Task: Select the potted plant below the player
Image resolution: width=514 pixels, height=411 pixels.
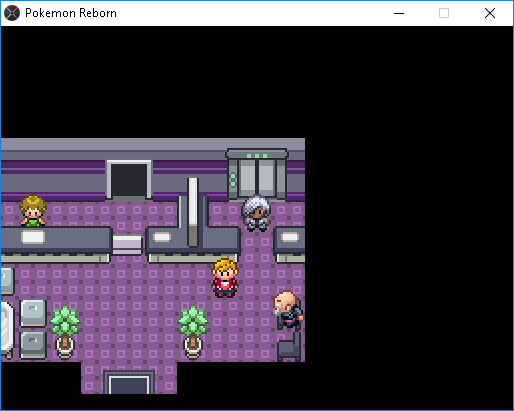Action: pyautogui.click(x=193, y=333)
